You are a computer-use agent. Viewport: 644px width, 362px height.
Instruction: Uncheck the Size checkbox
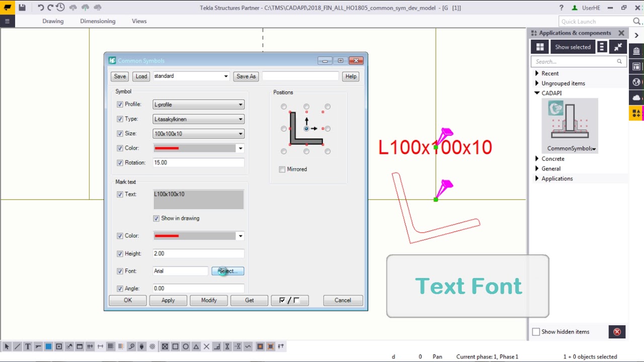pyautogui.click(x=120, y=134)
